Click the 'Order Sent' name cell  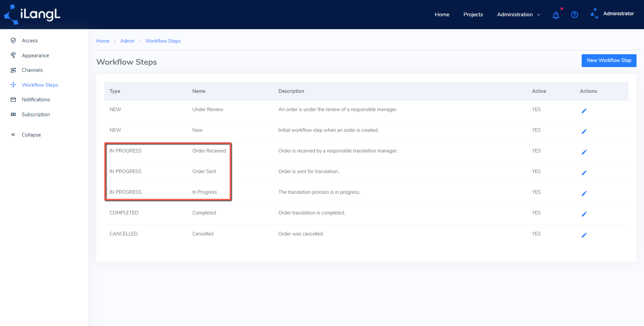pos(204,171)
